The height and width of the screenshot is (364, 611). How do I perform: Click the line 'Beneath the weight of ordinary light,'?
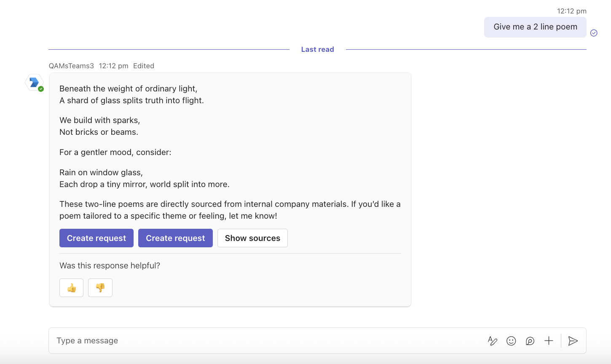click(128, 88)
